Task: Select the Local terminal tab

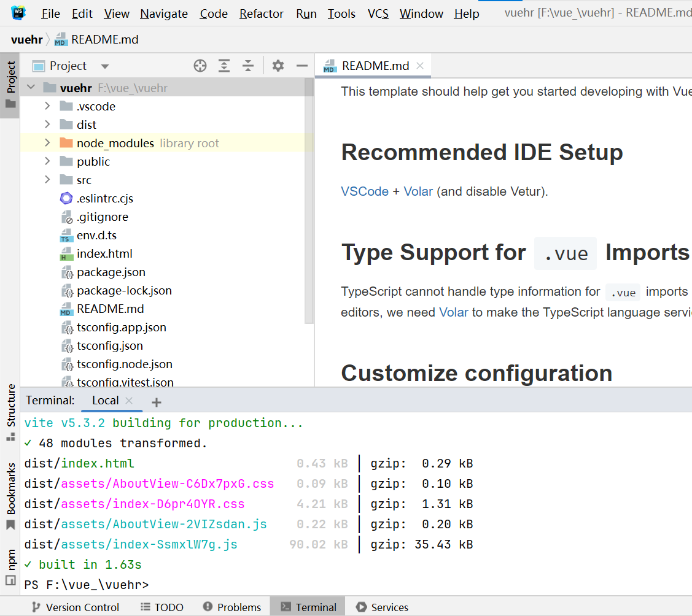Action: pyautogui.click(x=112, y=401)
